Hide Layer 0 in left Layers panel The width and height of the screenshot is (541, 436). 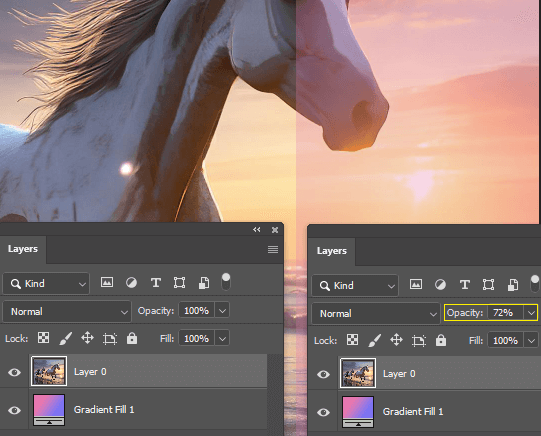[x=14, y=372]
